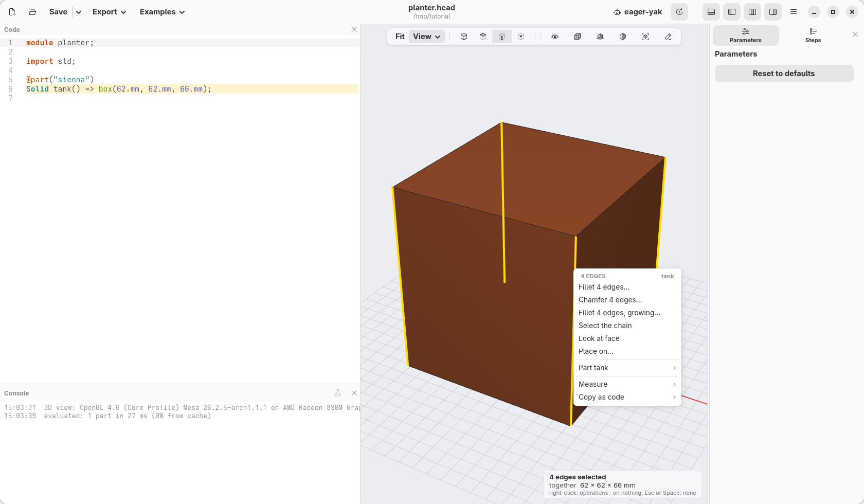Toggle the bottom console panel layout icon
This screenshot has width=864, height=504.
(711, 12)
